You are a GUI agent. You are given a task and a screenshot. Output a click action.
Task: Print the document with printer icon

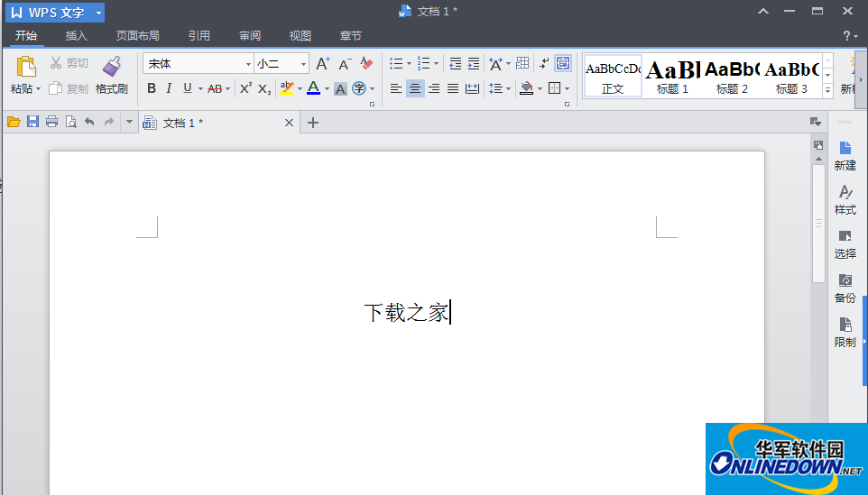tap(51, 123)
